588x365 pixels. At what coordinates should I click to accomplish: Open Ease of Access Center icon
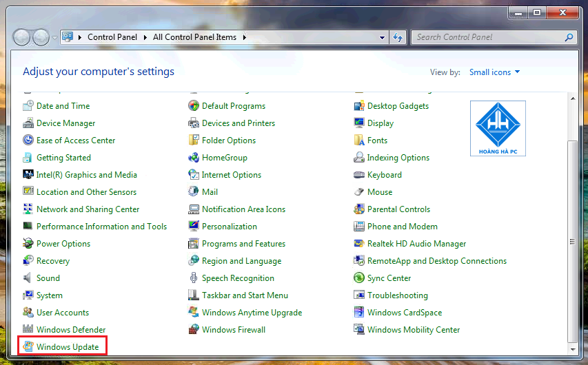coord(28,140)
